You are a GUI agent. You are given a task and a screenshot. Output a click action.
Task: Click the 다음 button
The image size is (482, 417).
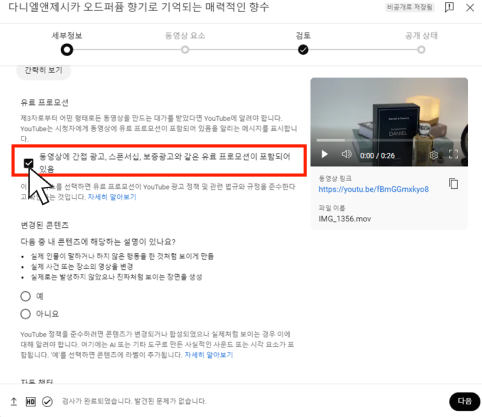tap(464, 401)
